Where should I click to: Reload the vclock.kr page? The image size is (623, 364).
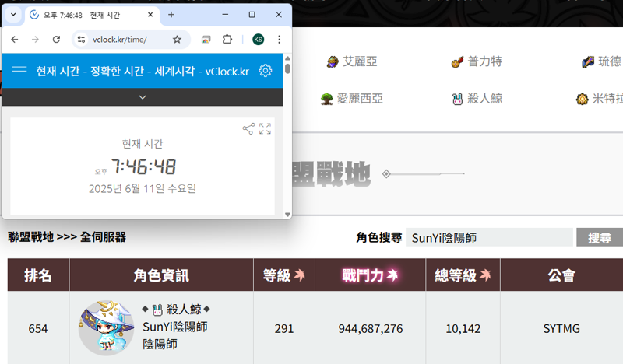click(56, 40)
